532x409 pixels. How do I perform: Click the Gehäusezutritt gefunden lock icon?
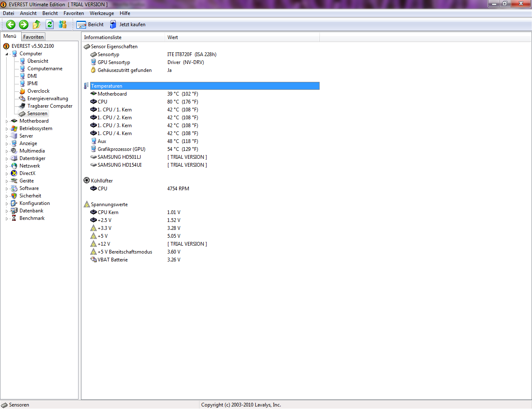coord(94,70)
